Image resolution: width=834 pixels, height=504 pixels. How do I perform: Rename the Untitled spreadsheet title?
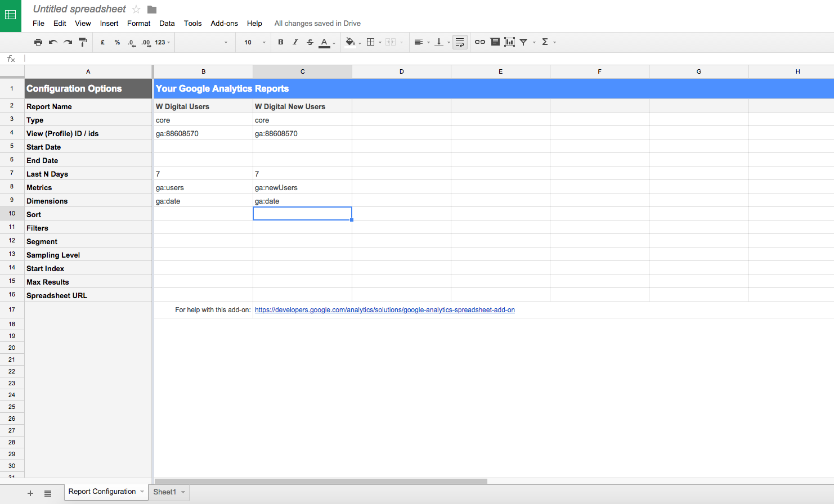[x=79, y=9]
